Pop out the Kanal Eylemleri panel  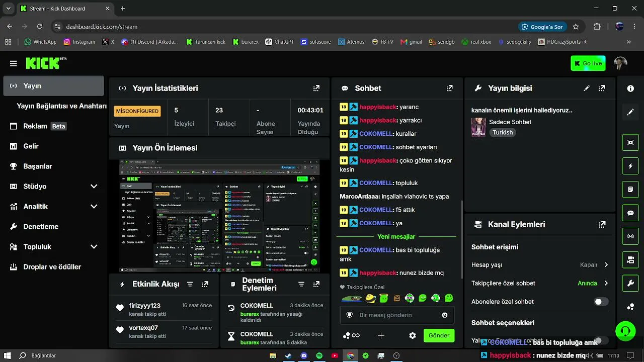(x=602, y=225)
